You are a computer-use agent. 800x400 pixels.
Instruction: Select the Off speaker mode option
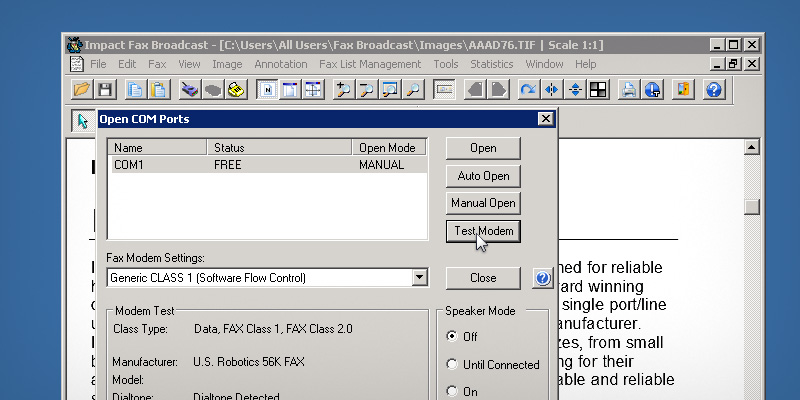(452, 337)
